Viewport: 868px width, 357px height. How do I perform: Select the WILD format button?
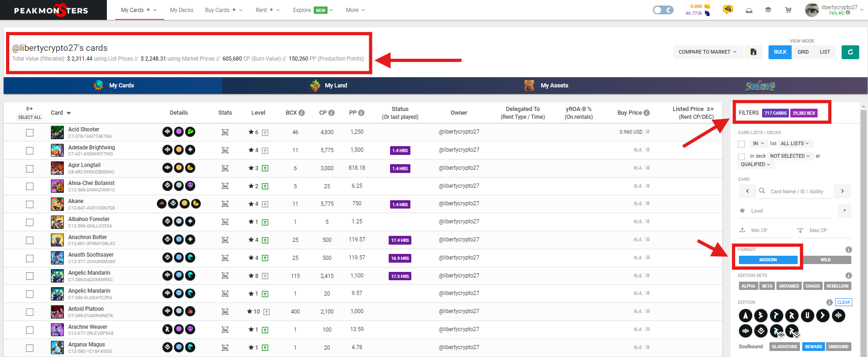[x=825, y=260]
